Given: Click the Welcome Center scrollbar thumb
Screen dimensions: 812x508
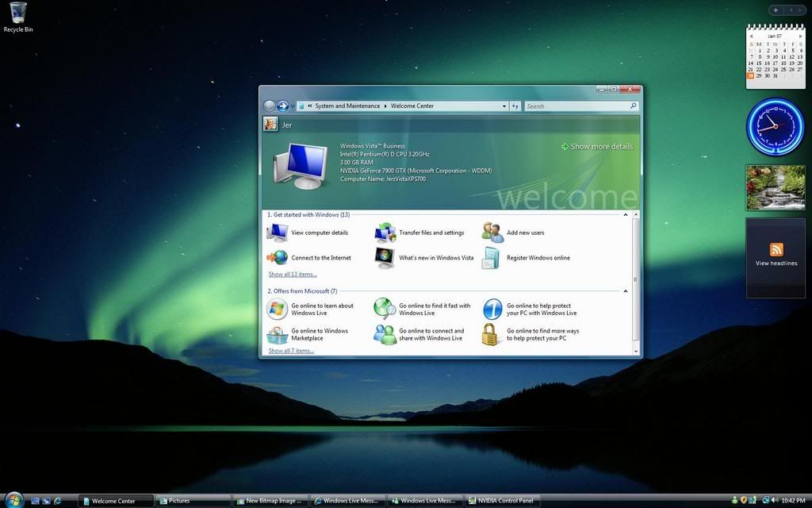Looking at the screenshot, I should click(x=636, y=279).
